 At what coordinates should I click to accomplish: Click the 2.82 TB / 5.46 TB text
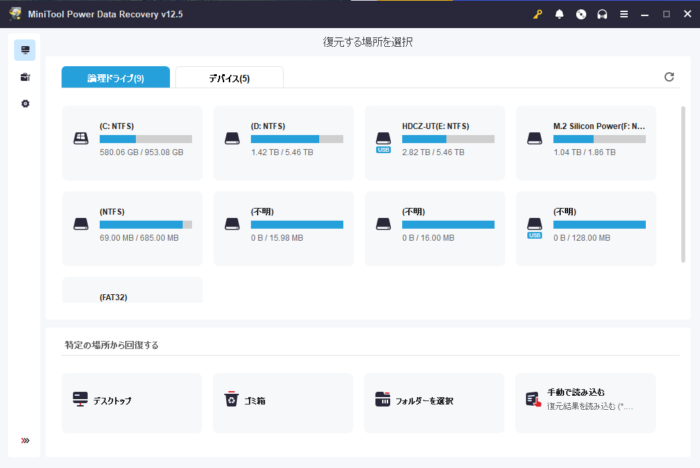click(433, 152)
